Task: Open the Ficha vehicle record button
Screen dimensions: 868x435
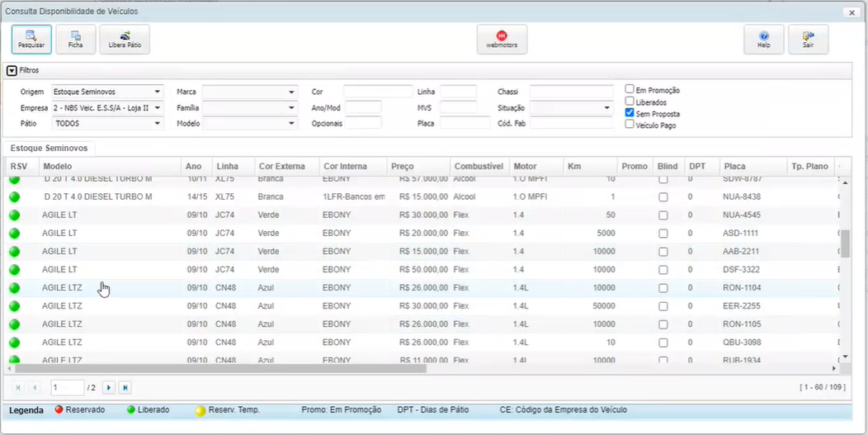Action: point(76,40)
